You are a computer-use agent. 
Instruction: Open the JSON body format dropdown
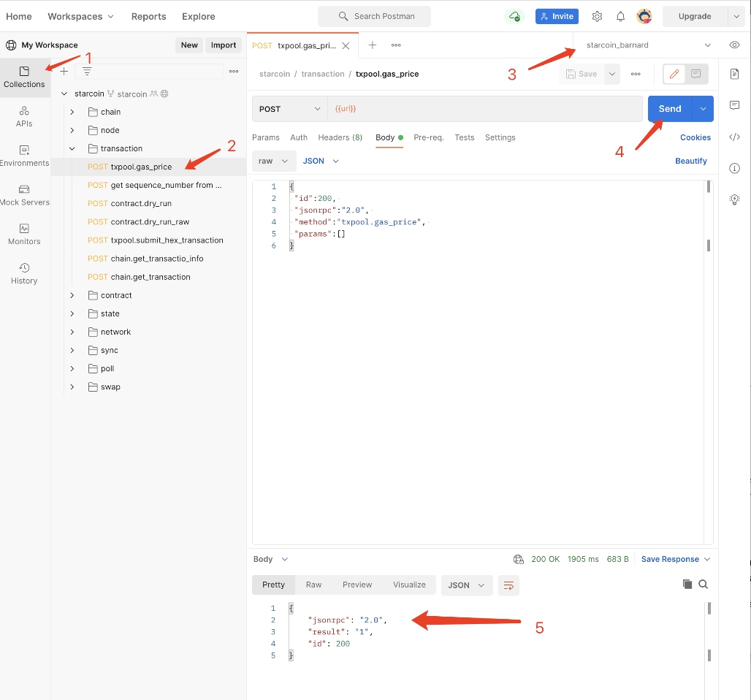(x=321, y=161)
